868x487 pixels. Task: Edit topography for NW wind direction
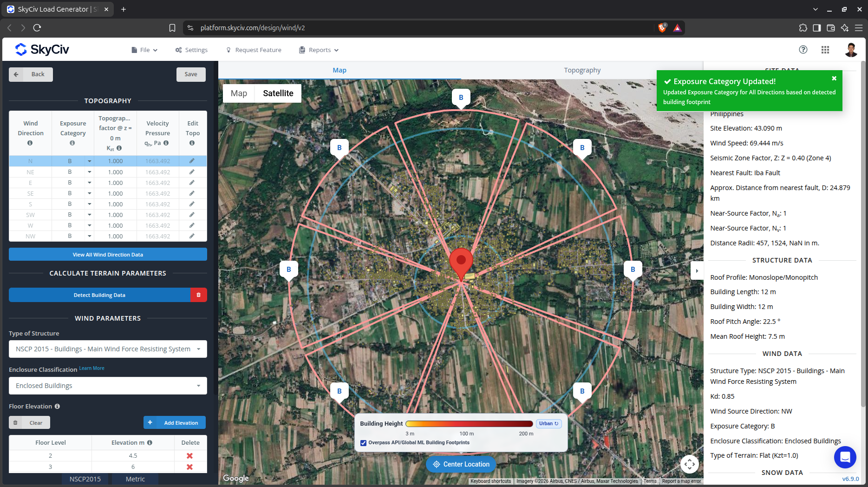pos(192,236)
